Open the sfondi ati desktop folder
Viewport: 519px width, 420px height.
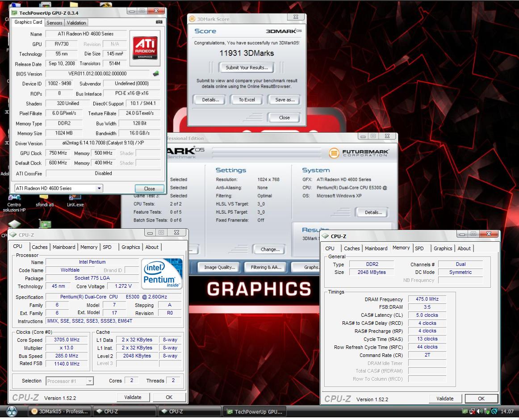tap(44, 201)
